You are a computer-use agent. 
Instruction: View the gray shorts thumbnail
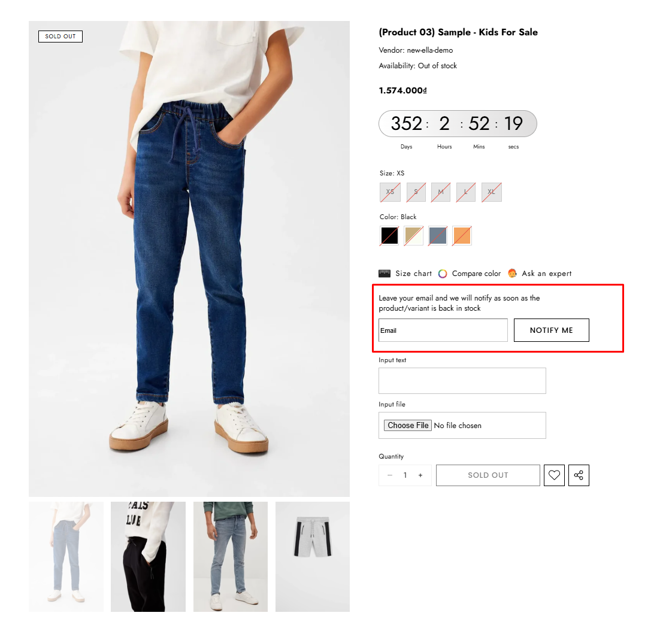point(313,557)
